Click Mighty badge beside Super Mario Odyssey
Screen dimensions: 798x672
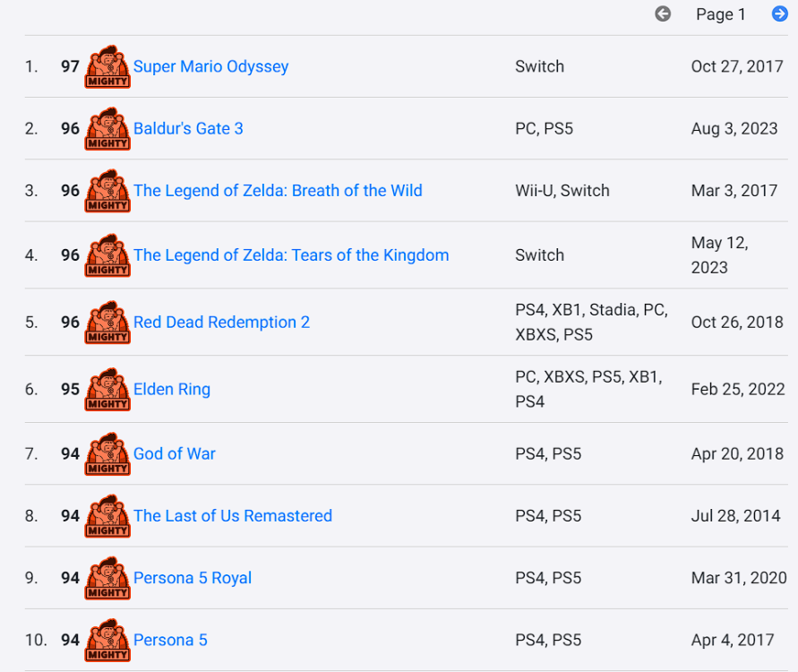tap(107, 66)
